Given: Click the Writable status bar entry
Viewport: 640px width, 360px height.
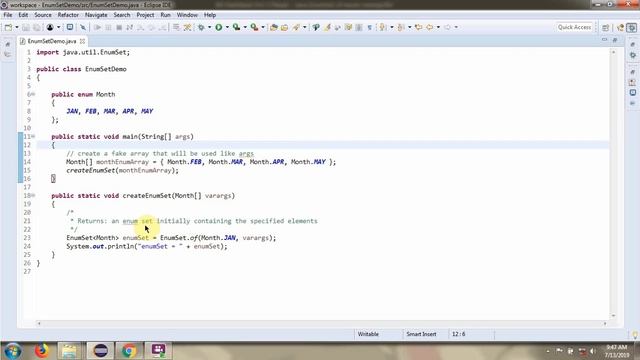Looking at the screenshot, I should pos(368,334).
